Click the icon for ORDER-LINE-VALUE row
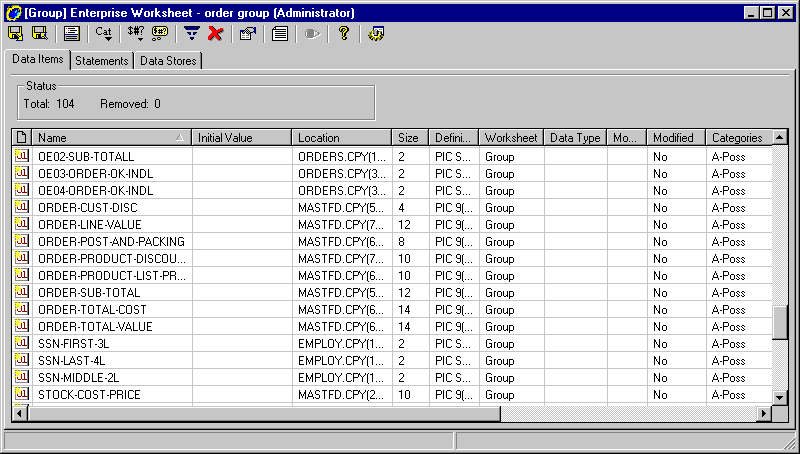 pos(21,224)
